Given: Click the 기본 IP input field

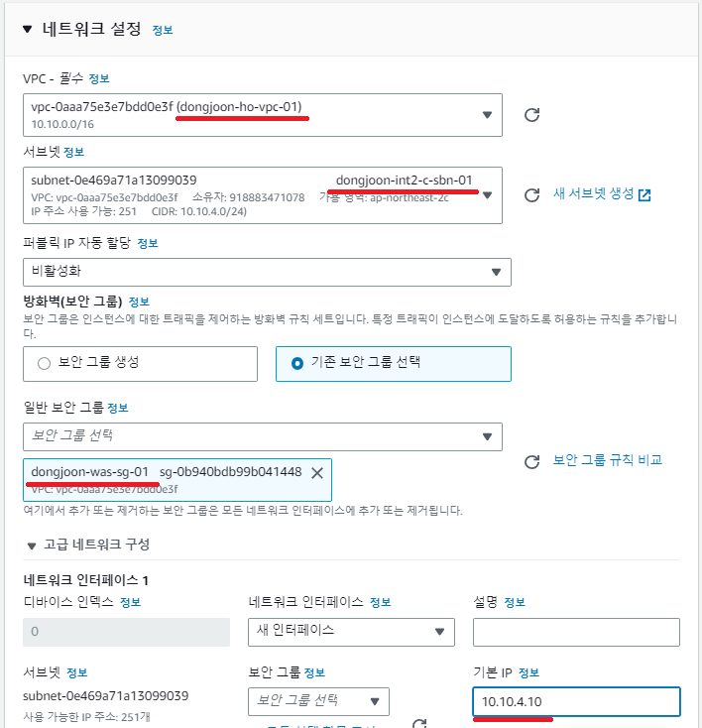Looking at the screenshot, I should (x=576, y=701).
